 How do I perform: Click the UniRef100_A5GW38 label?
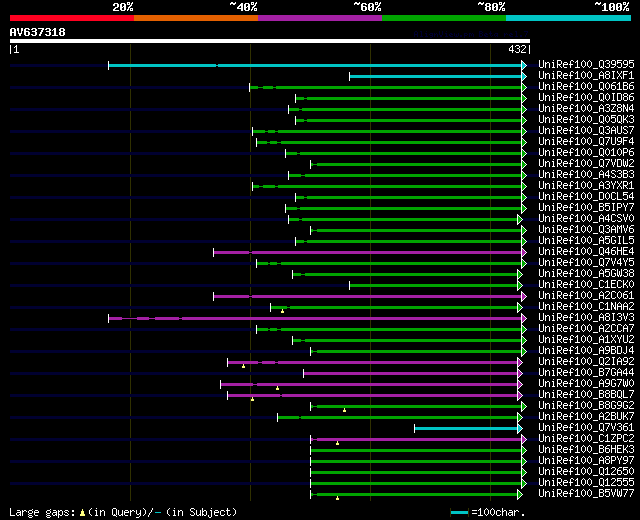click(586, 274)
